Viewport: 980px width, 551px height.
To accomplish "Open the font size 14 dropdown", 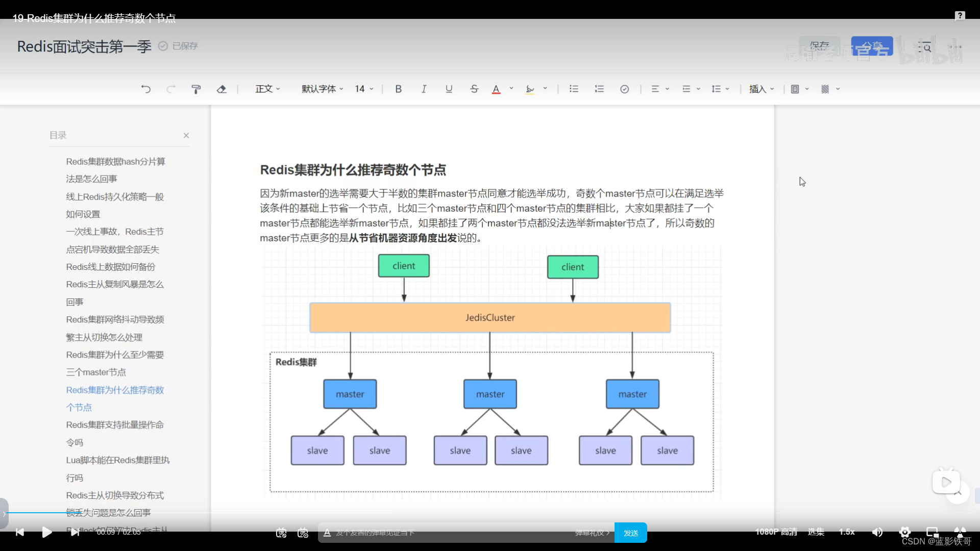I will (364, 89).
